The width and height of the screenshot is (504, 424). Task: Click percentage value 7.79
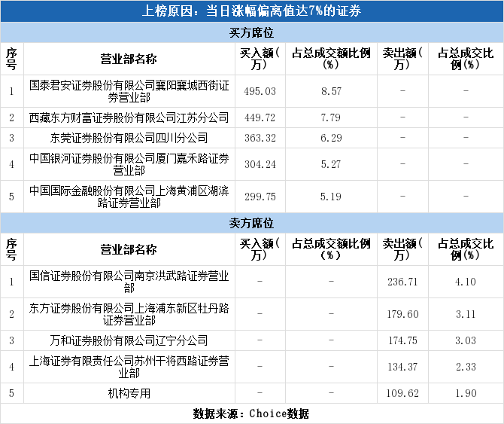(x=331, y=117)
